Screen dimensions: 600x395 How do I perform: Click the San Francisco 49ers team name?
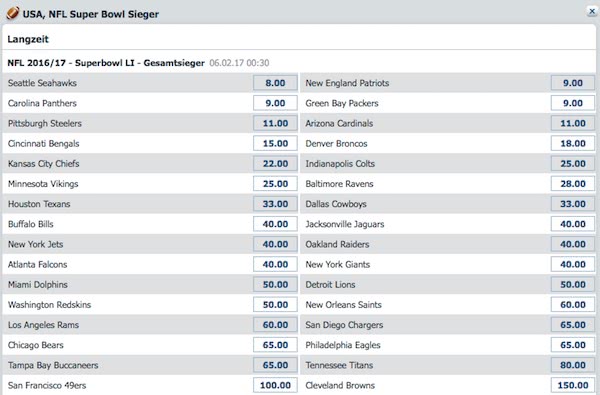47,385
